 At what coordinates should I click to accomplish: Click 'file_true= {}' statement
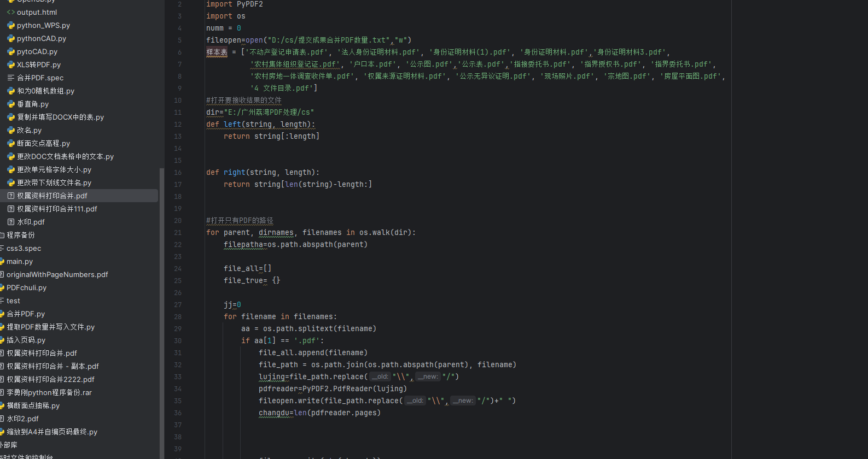coord(252,281)
